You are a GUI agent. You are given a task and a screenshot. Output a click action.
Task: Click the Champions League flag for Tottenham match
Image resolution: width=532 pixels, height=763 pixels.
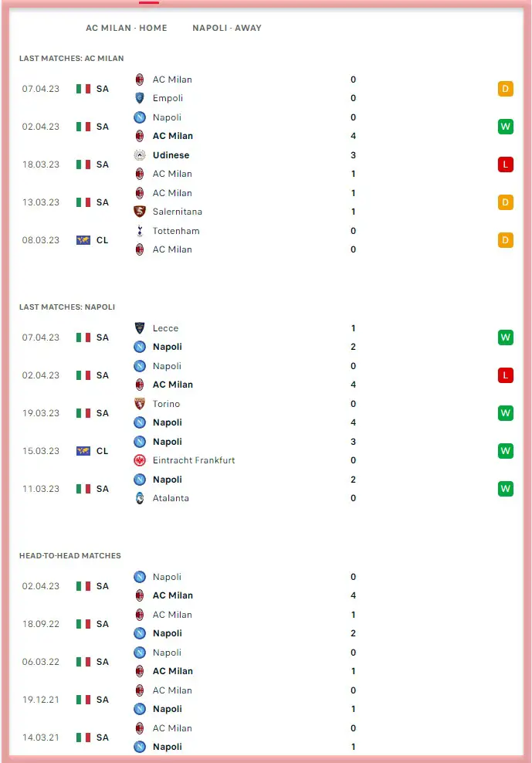83,240
